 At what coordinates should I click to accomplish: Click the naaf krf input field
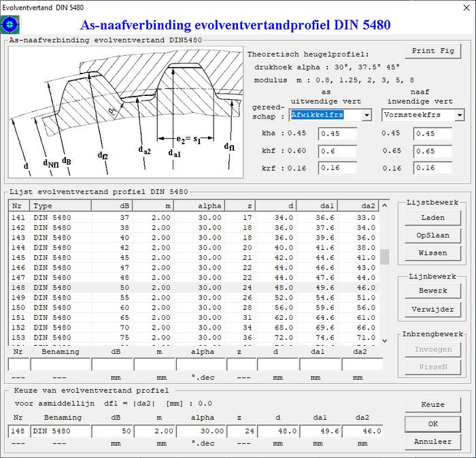tap(432, 168)
